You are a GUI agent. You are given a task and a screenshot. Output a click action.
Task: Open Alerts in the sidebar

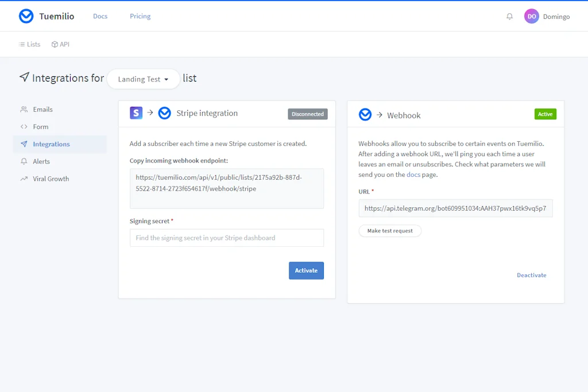click(x=41, y=161)
